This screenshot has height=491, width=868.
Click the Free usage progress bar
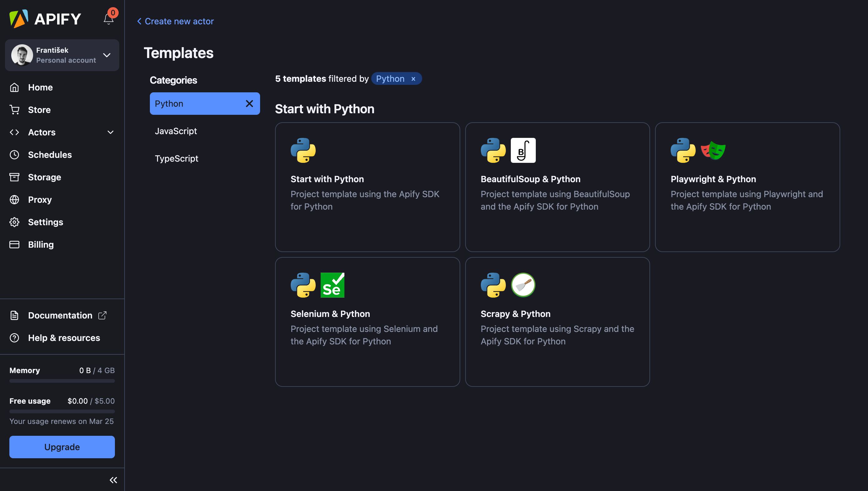pos(62,411)
